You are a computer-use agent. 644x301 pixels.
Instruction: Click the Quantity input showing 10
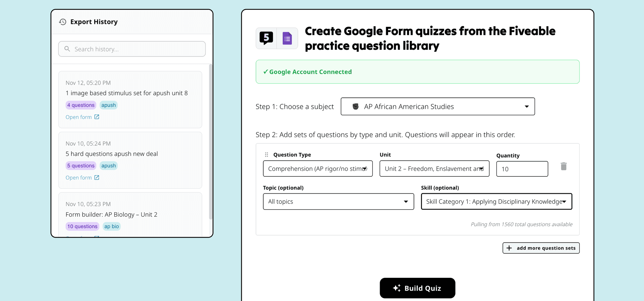[x=522, y=169]
